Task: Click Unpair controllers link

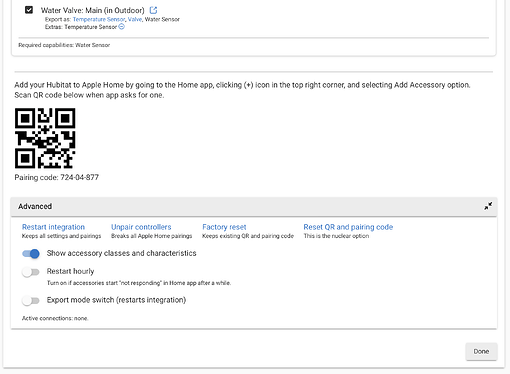Action: pyautogui.click(x=141, y=227)
